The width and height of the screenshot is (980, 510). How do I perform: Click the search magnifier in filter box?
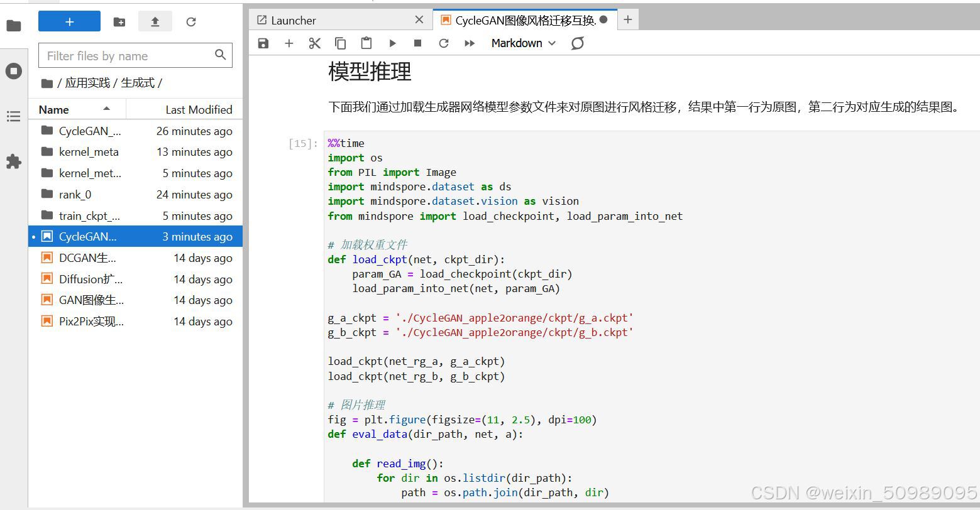point(220,55)
